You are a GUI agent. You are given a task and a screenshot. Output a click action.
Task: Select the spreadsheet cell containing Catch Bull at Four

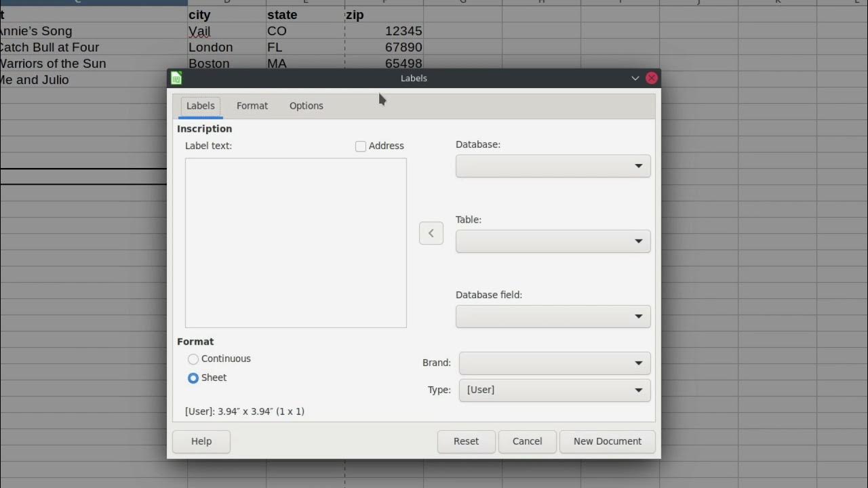tap(94, 47)
